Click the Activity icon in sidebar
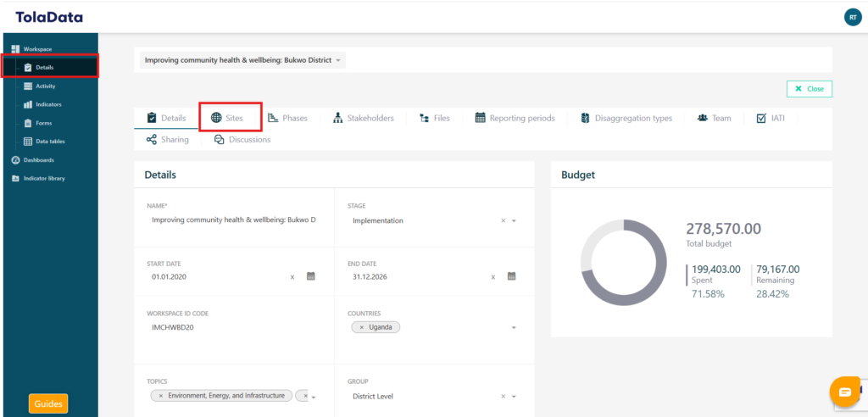 point(28,86)
